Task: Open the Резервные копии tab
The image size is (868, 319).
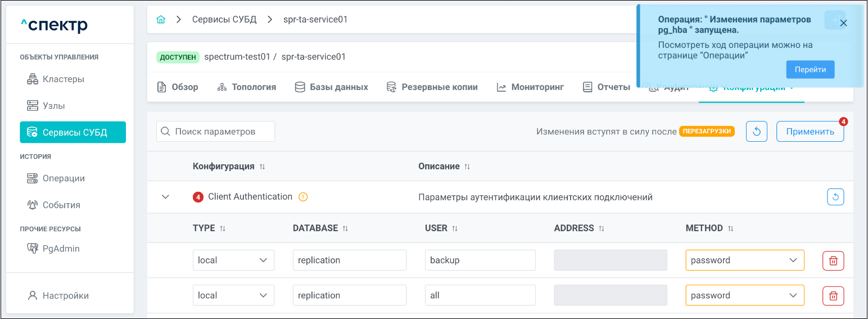Action: click(432, 87)
